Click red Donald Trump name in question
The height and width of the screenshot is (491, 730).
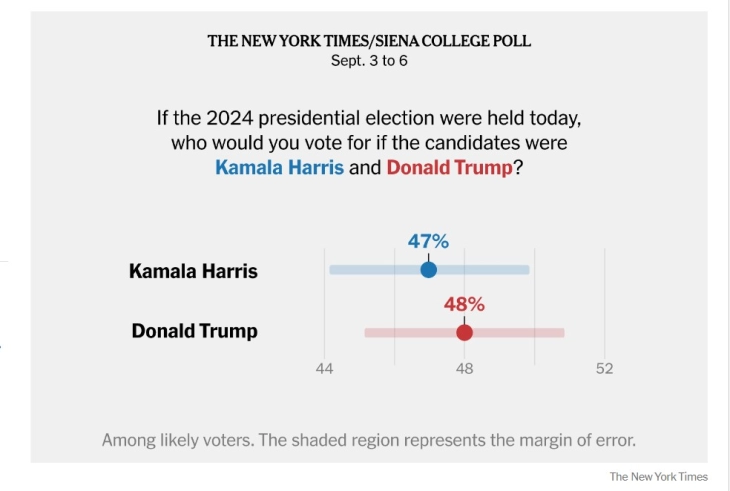pyautogui.click(x=450, y=168)
